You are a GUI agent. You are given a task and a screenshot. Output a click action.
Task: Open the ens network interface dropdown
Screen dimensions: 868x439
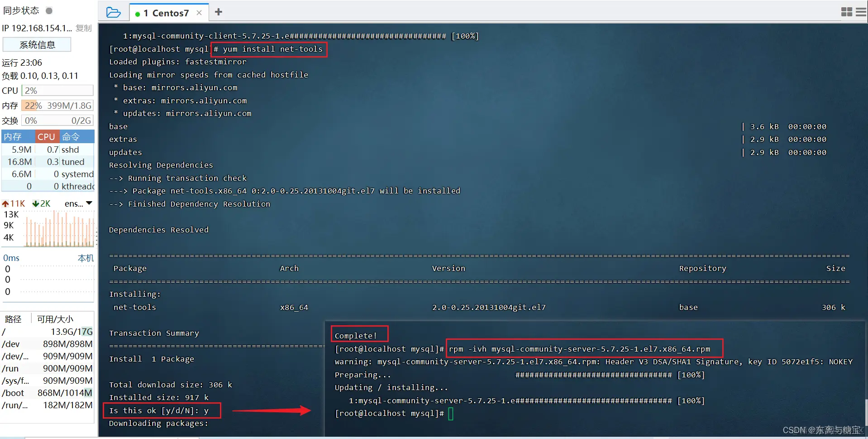click(79, 203)
